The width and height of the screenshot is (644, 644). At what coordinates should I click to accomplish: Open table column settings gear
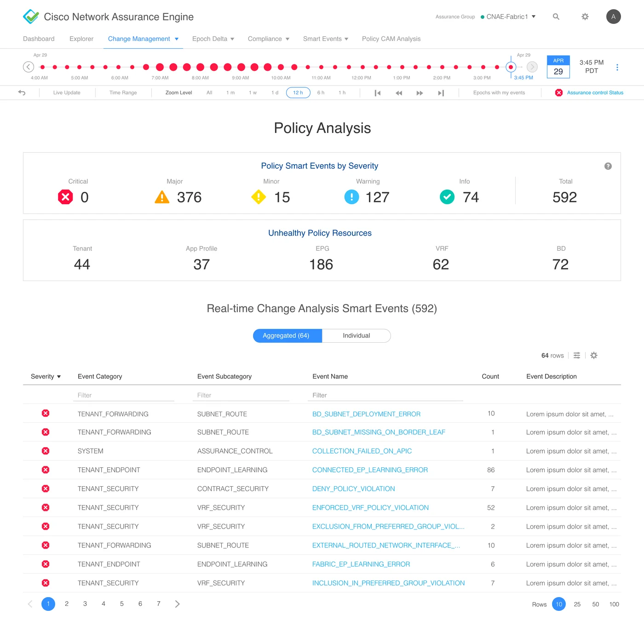(x=594, y=355)
